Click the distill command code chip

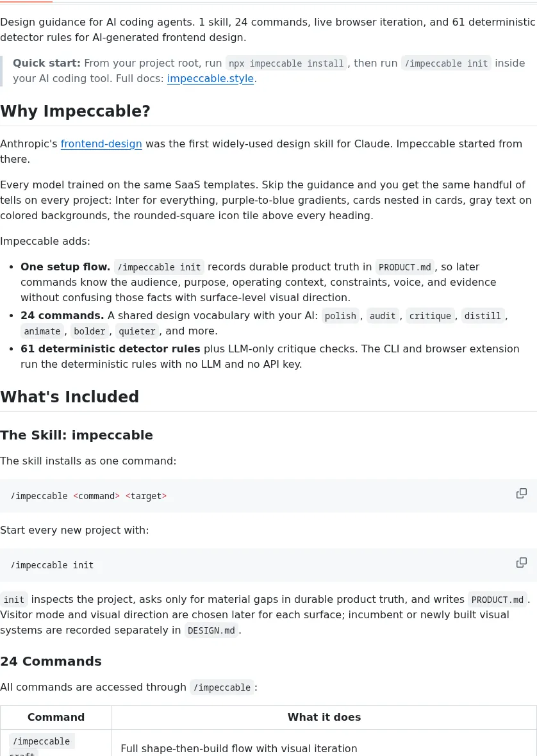click(483, 316)
